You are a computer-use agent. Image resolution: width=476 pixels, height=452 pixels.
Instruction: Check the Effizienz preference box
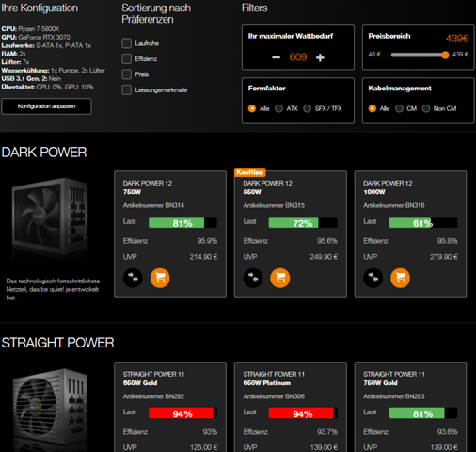tap(126, 58)
